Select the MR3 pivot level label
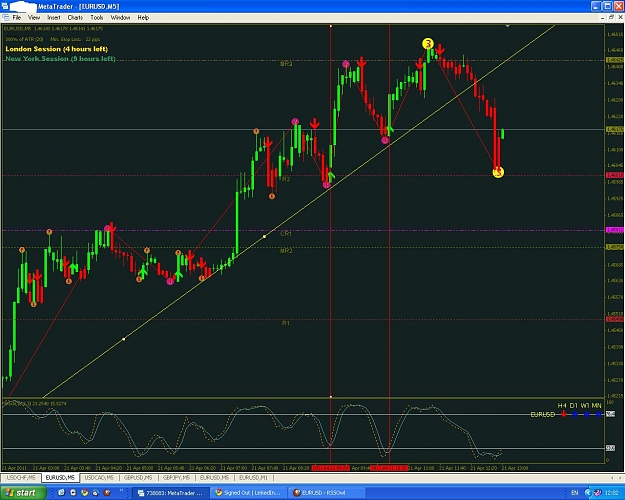 [x=286, y=64]
